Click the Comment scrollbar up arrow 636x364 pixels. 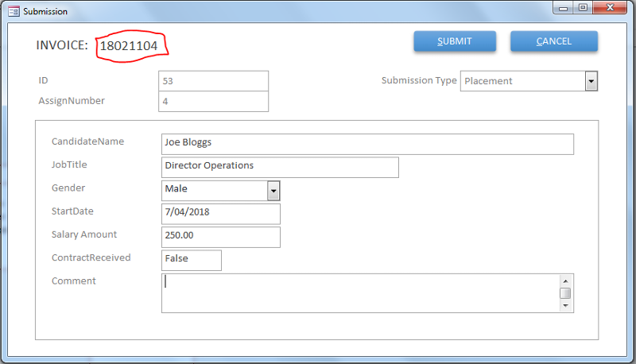565,281
